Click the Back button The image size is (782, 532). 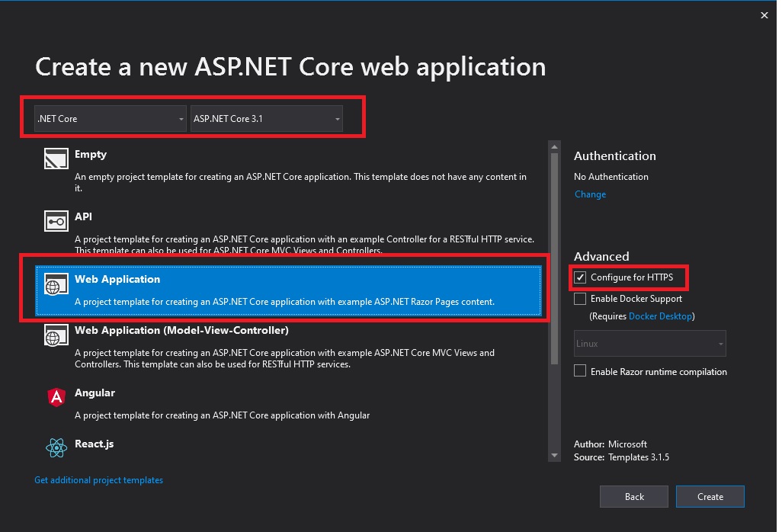point(634,497)
